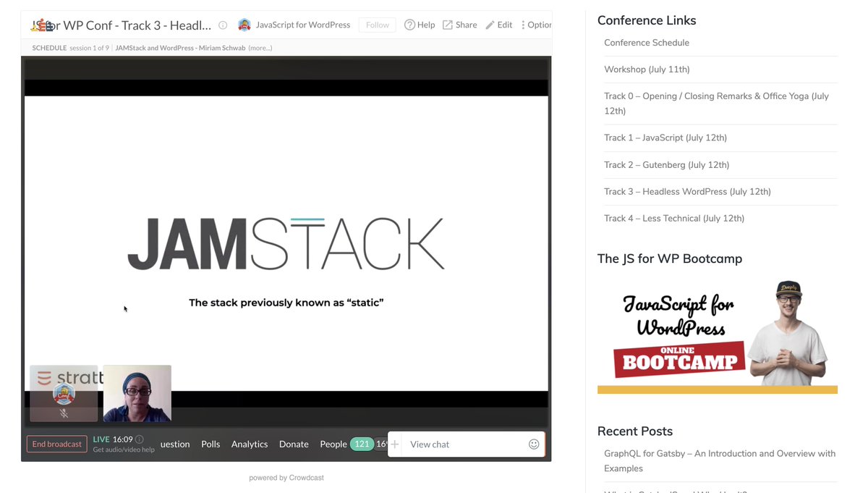Select the presenter webcam thumbnail

click(x=137, y=393)
